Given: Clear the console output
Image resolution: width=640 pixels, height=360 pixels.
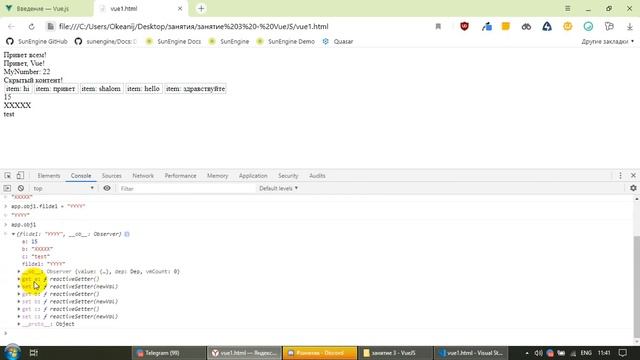Looking at the screenshot, I should point(21,188).
